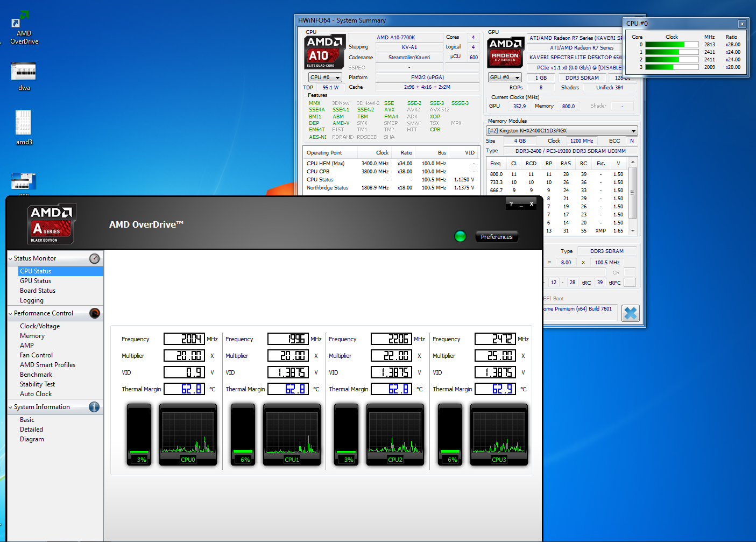Select CPU Status in sidebar
The width and height of the screenshot is (756, 542).
[61, 271]
